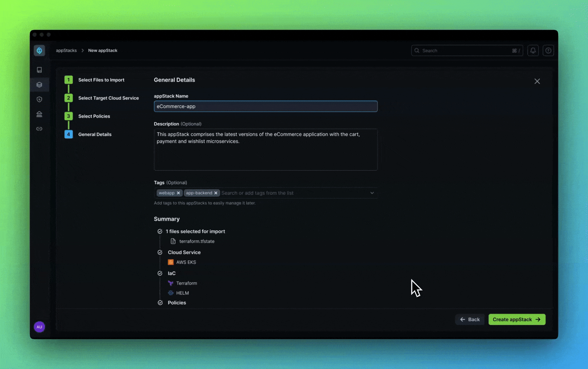Click the notifications bell icon
This screenshot has height=369, width=588.
(533, 50)
